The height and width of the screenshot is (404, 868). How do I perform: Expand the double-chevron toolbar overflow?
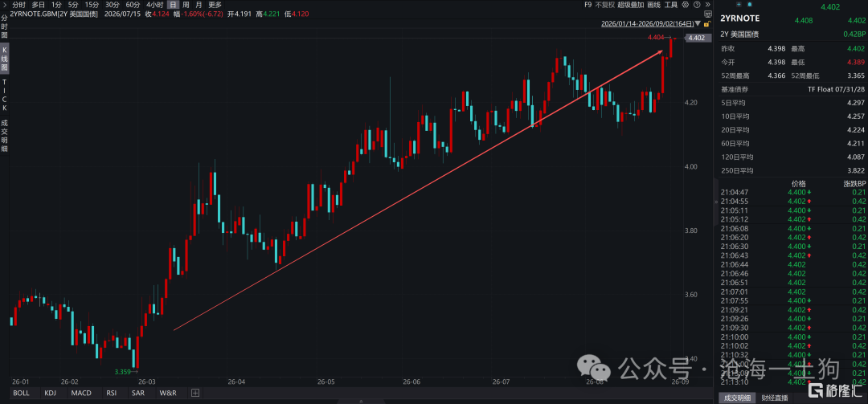(x=707, y=5)
